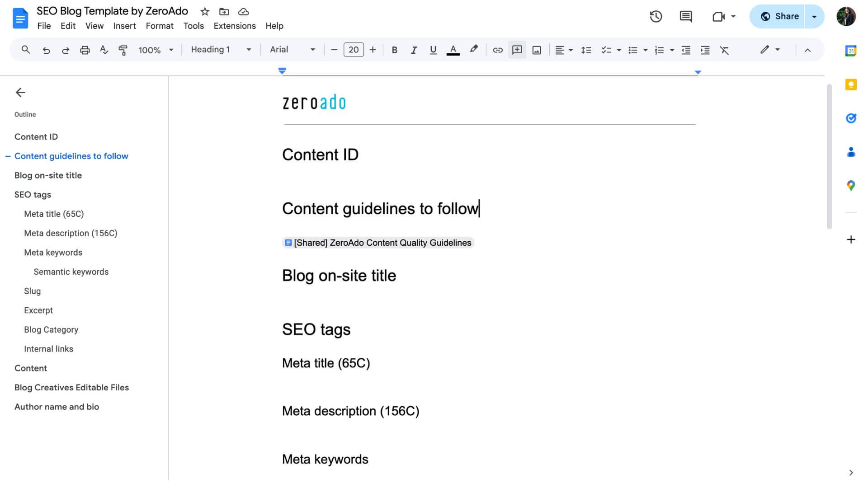The height and width of the screenshot is (488, 868).
Task: Open the Extensions menu
Action: [235, 26]
